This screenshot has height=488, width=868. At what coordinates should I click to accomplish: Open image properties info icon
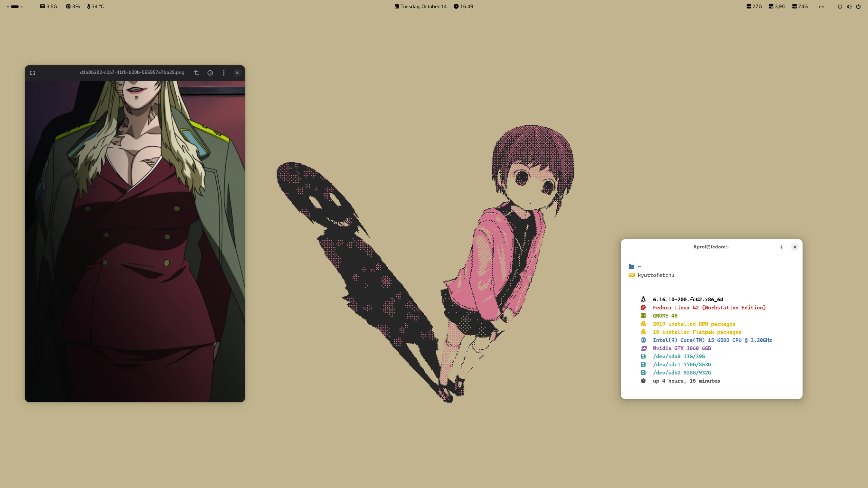coord(210,73)
